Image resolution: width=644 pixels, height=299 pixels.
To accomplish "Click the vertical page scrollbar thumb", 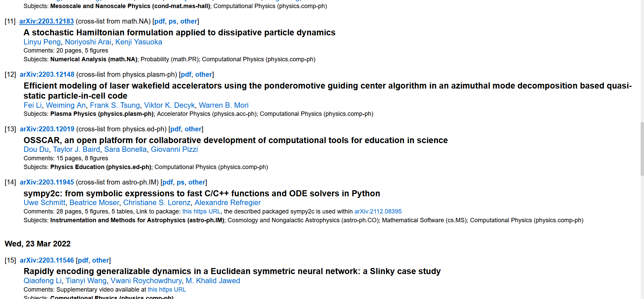I will coord(642,149).
